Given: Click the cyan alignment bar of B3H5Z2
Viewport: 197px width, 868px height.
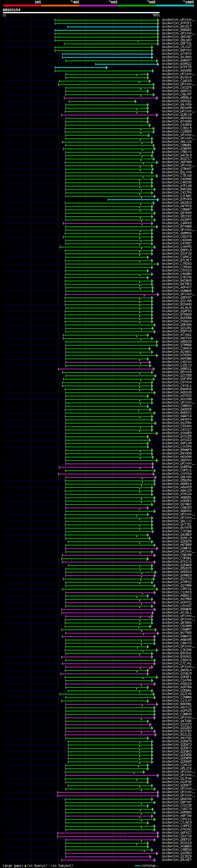Looking at the screenshot, I should [x=127, y=64].
